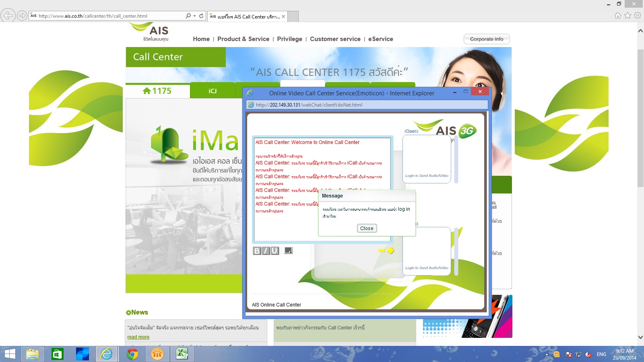Select the AIS Call Center browser tab
This screenshot has width=644, height=362.
(x=248, y=16)
